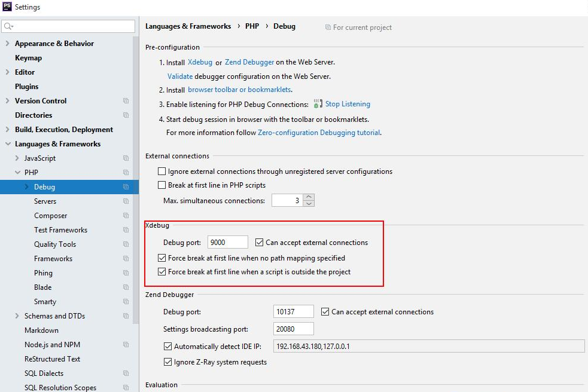
Task: Click the project-level icon next to Directories
Action: click(x=126, y=115)
